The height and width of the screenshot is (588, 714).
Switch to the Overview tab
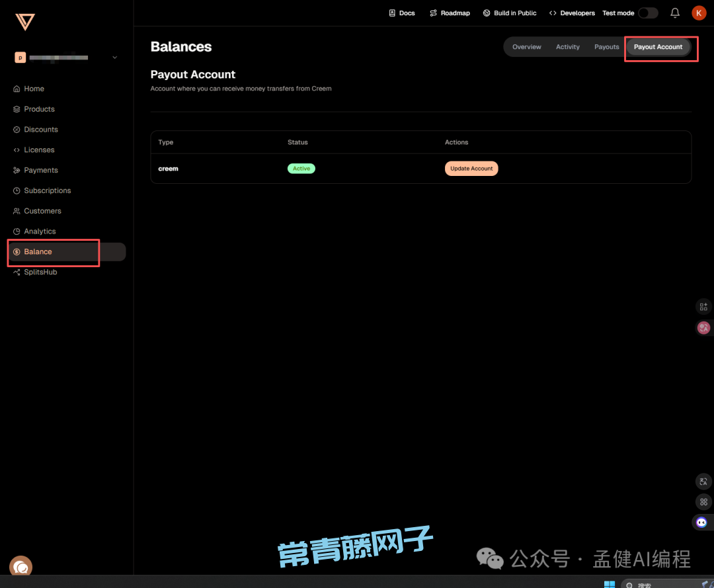click(526, 47)
